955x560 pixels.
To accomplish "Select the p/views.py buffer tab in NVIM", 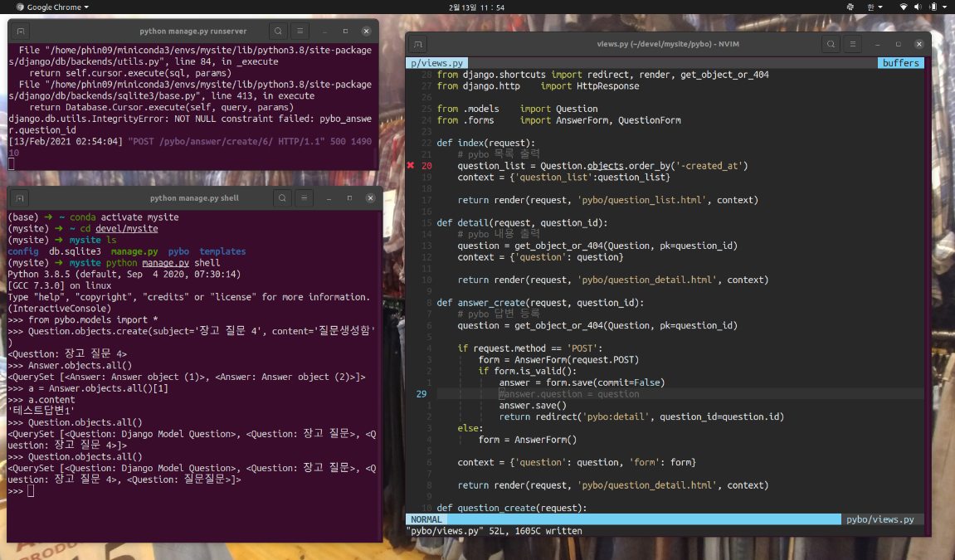I will [x=436, y=63].
